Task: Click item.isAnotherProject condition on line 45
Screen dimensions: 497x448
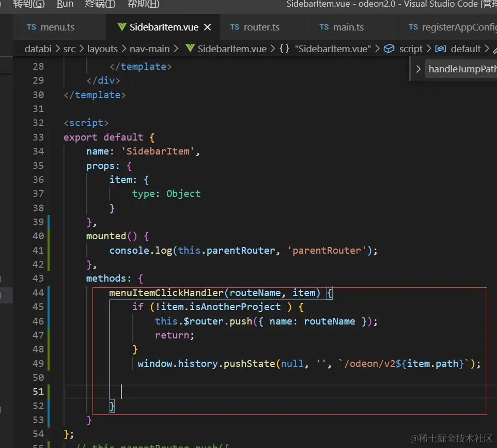Action: [x=221, y=307]
